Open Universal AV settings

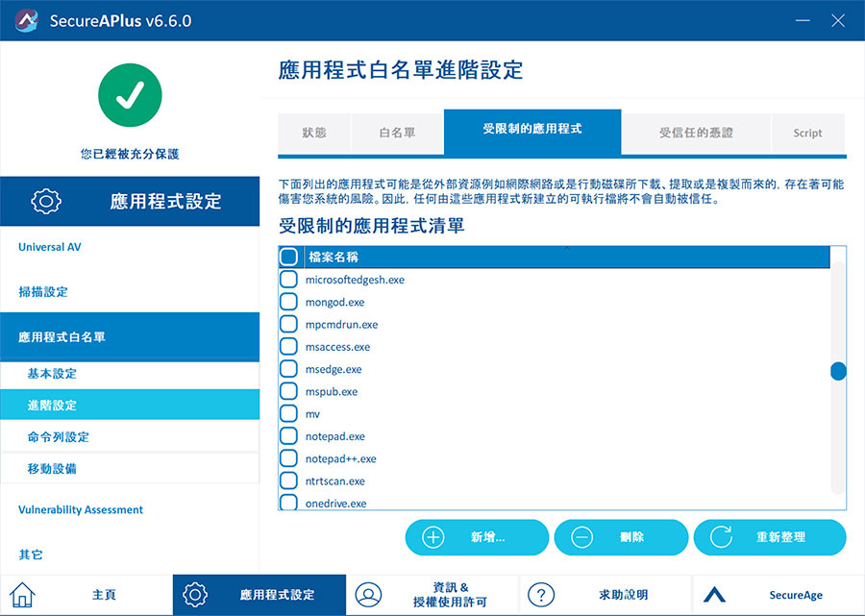pos(50,247)
